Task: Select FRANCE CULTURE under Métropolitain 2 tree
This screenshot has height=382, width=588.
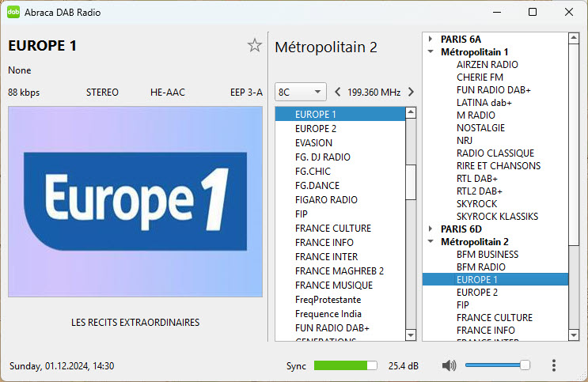Action: tap(495, 317)
